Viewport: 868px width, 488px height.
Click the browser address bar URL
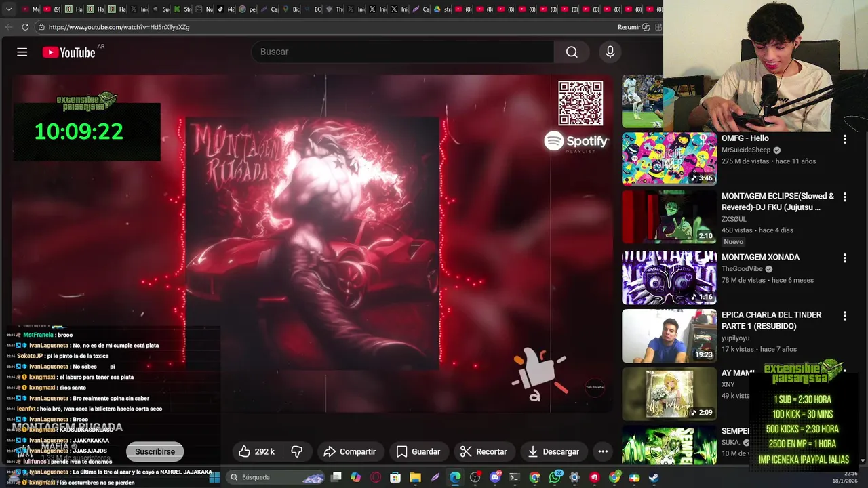[x=119, y=27]
